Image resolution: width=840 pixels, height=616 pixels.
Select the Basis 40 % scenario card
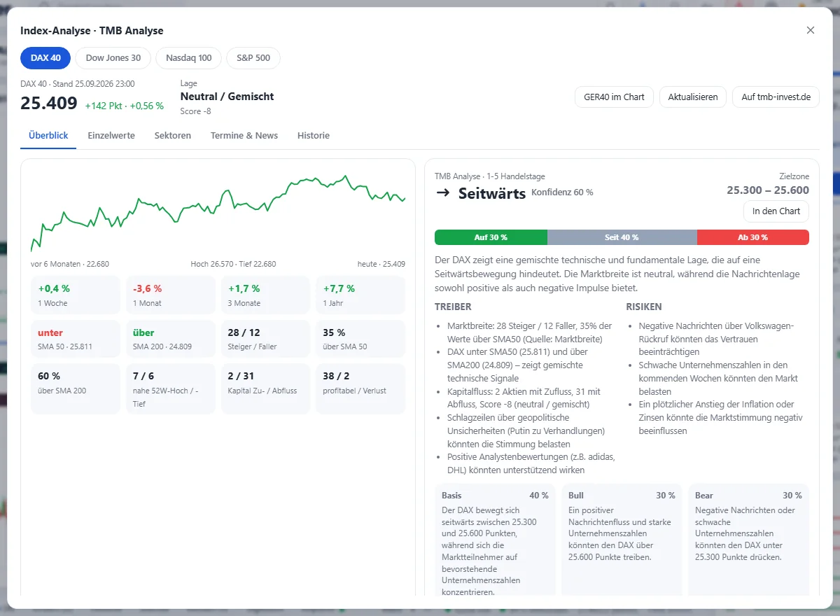495,540
